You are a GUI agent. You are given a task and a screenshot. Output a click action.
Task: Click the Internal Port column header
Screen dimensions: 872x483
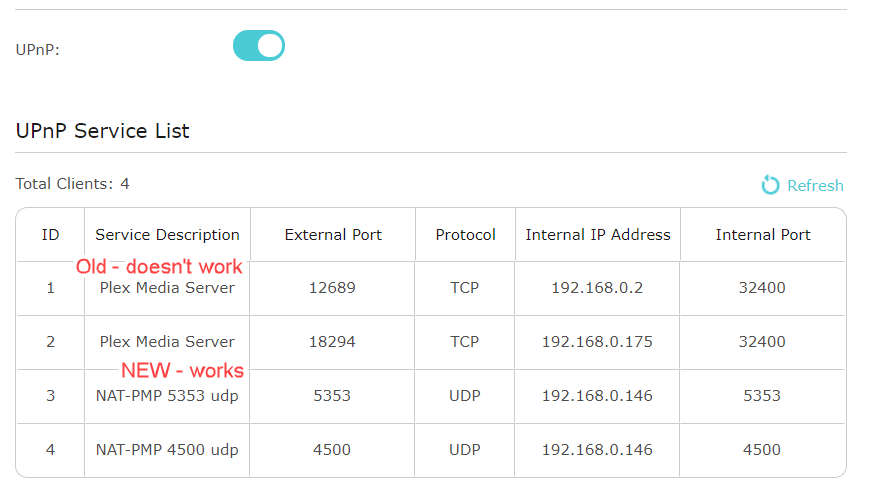tap(763, 235)
